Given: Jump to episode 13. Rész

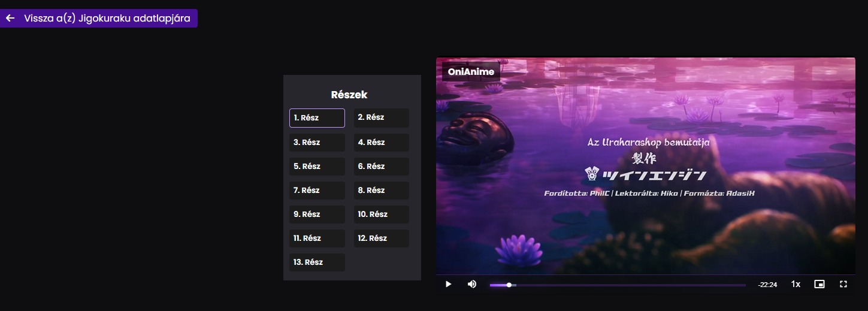Looking at the screenshot, I should (317, 262).
